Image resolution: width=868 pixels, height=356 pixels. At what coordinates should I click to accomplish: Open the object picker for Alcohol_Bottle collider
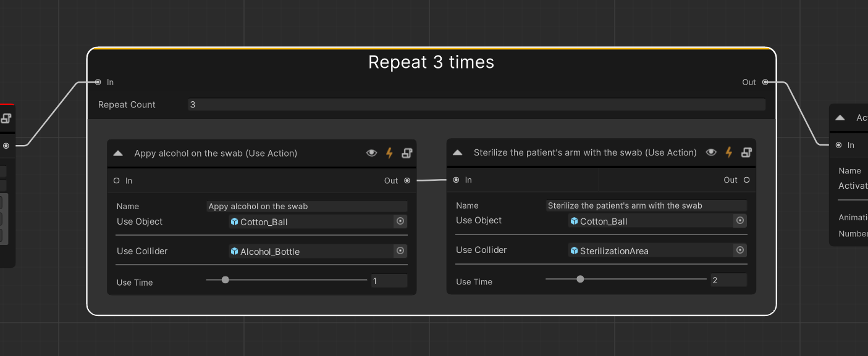(x=400, y=250)
